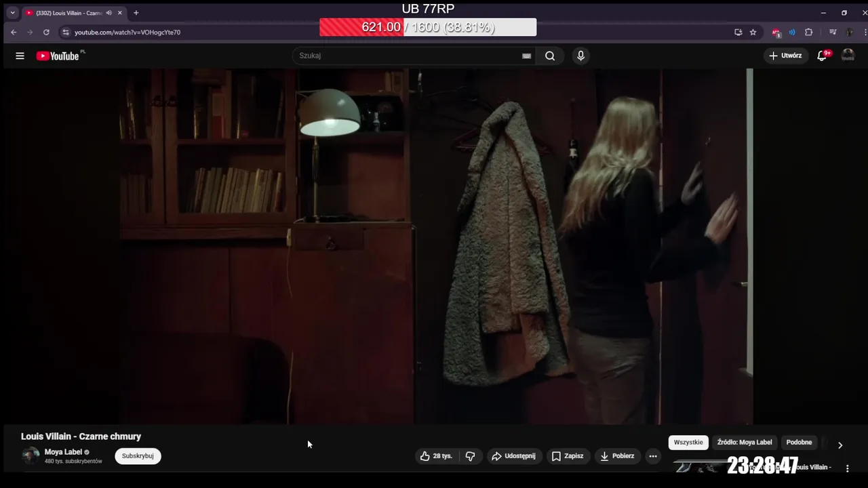Open the Moya Label channel avatar
This screenshot has height=488, width=868.
pyautogui.click(x=31, y=455)
